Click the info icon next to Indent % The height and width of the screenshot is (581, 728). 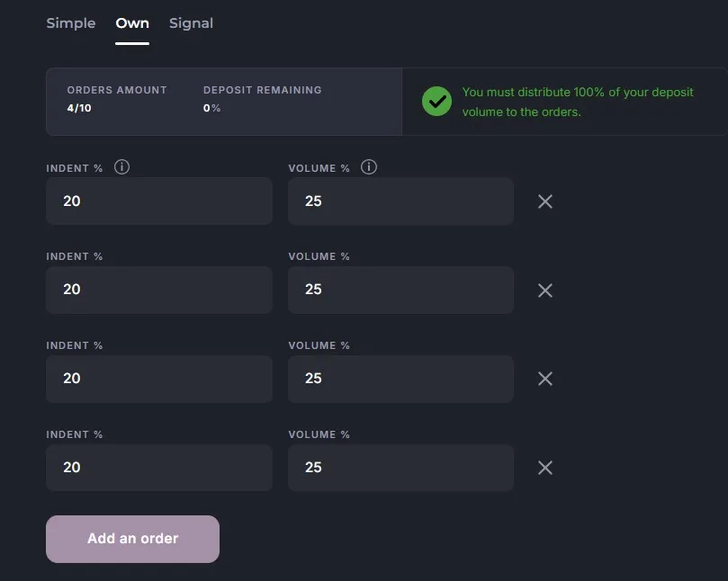(x=122, y=167)
